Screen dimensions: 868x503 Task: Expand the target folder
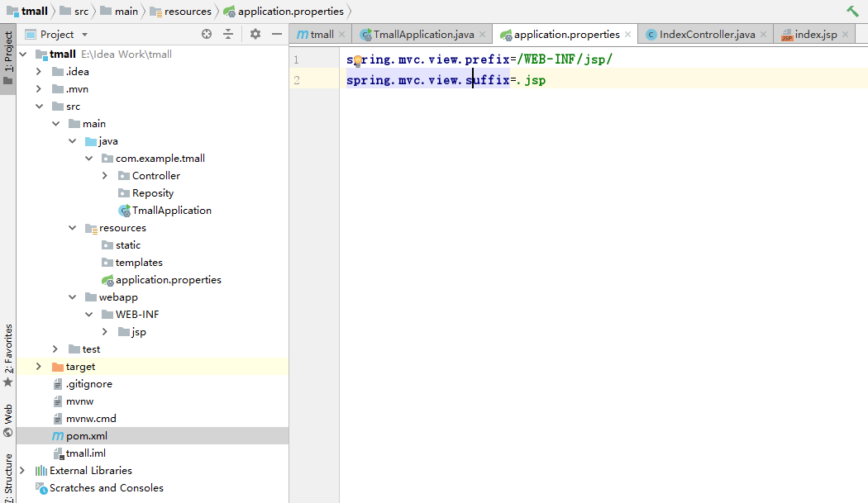39,367
